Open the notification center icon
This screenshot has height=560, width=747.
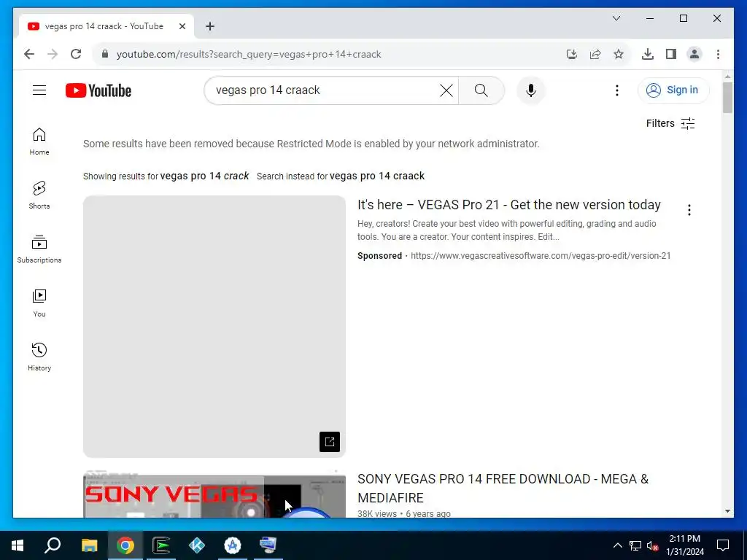pos(723,545)
